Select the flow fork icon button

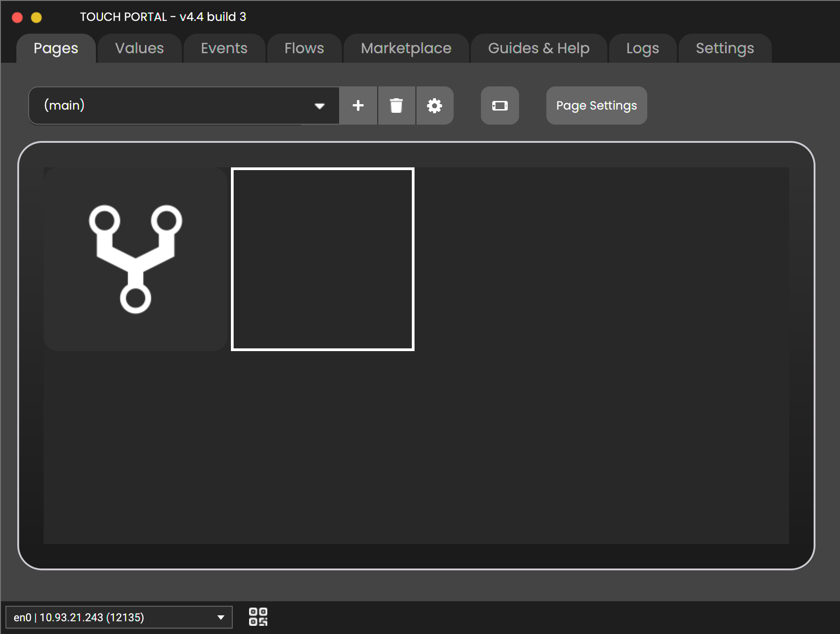click(x=135, y=259)
